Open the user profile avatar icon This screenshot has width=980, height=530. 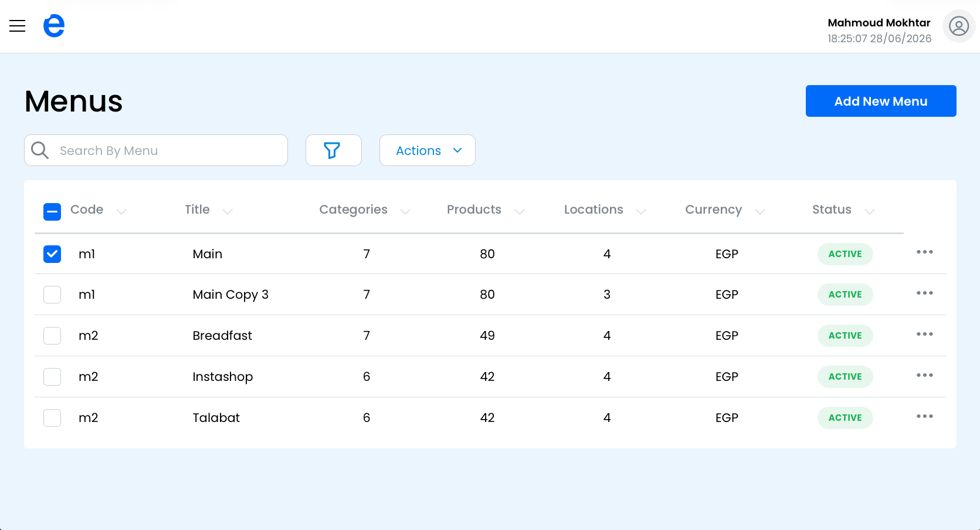click(959, 26)
